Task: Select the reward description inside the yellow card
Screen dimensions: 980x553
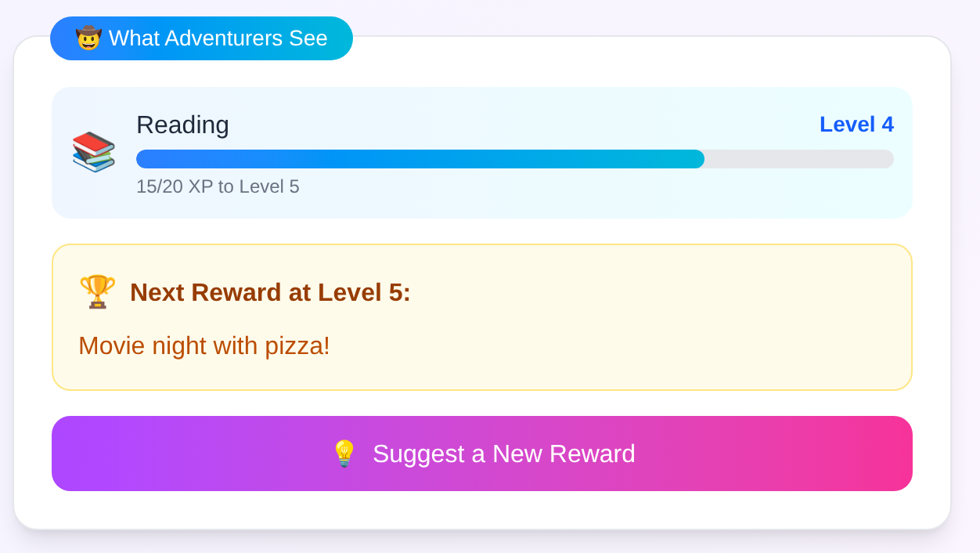Action: [x=204, y=345]
